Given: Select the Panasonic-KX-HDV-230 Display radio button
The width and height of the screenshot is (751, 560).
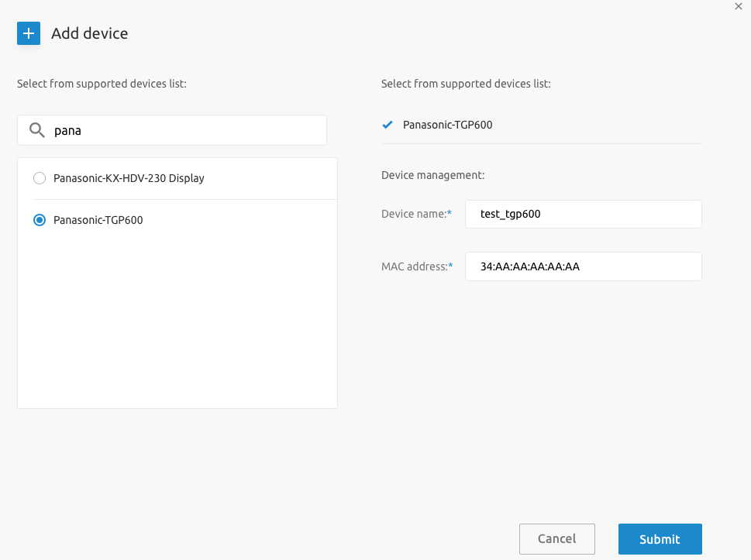Looking at the screenshot, I should tap(40, 178).
